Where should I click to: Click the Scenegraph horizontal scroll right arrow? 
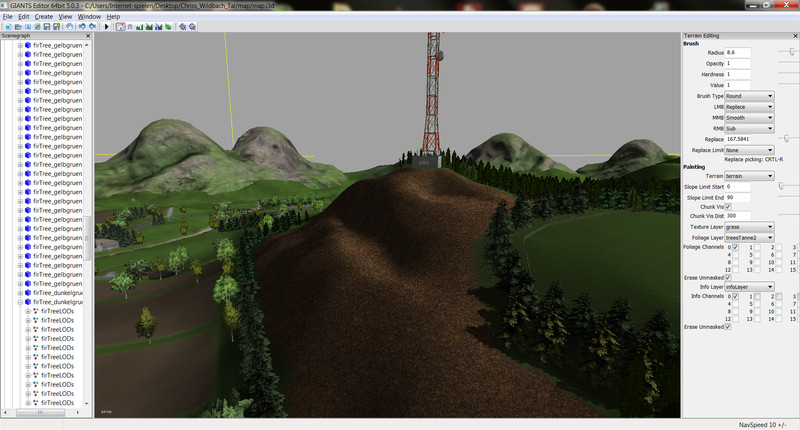78,412
